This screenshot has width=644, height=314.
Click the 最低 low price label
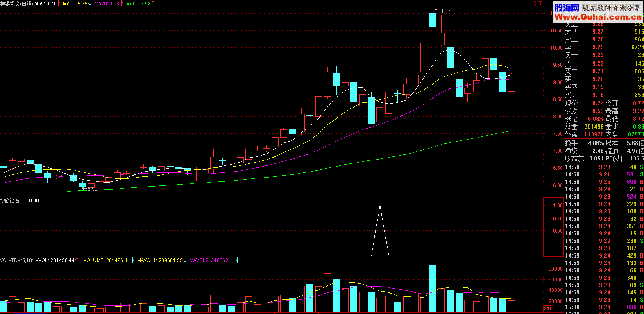pyautogui.click(x=612, y=119)
